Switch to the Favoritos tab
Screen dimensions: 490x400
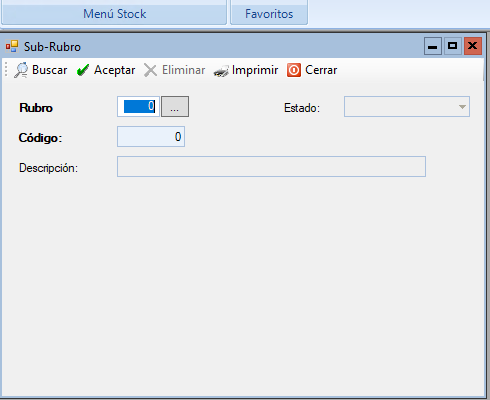tap(269, 14)
